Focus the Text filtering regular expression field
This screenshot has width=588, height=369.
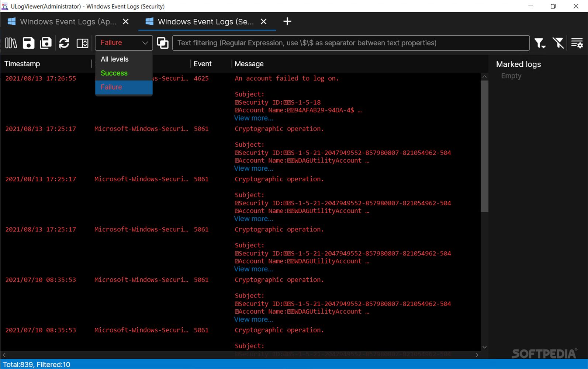(x=351, y=43)
